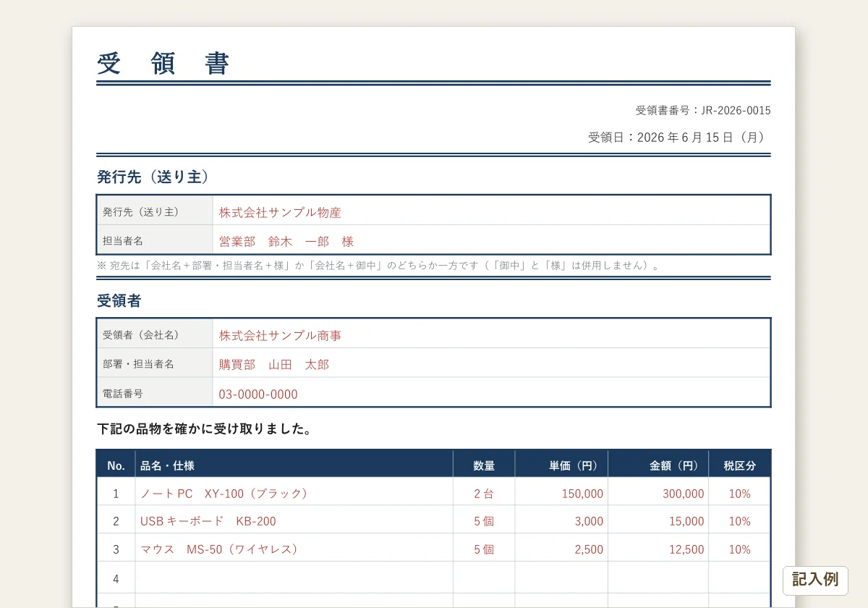Click the 株式会社サンプル商事 field
Screen dimensions: 868x608
coord(492,334)
